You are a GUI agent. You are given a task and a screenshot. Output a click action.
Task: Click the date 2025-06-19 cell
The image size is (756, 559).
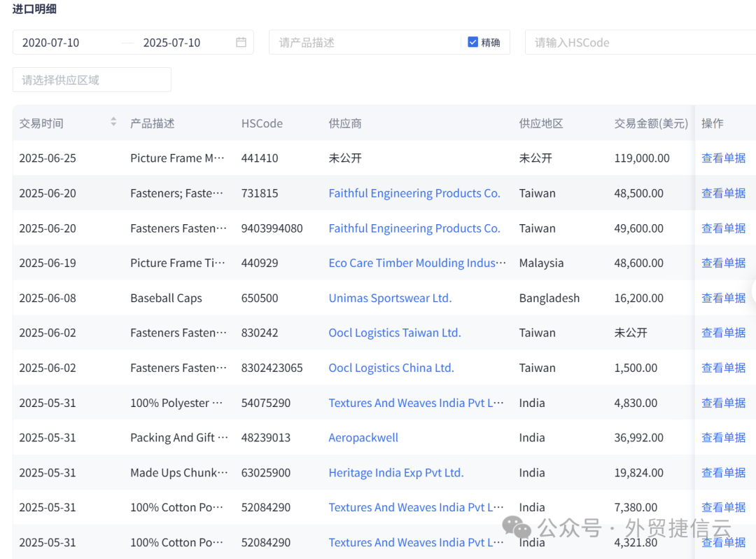point(48,263)
